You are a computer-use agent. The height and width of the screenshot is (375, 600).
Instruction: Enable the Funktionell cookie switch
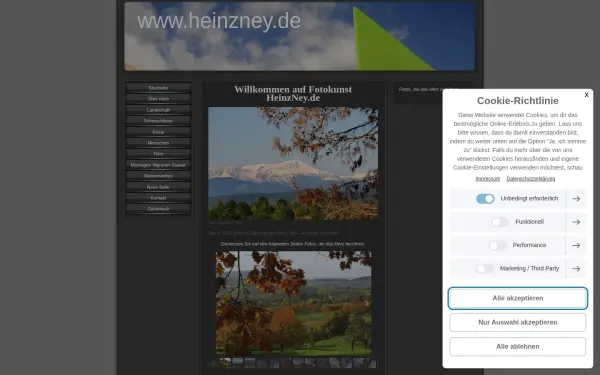coord(500,222)
